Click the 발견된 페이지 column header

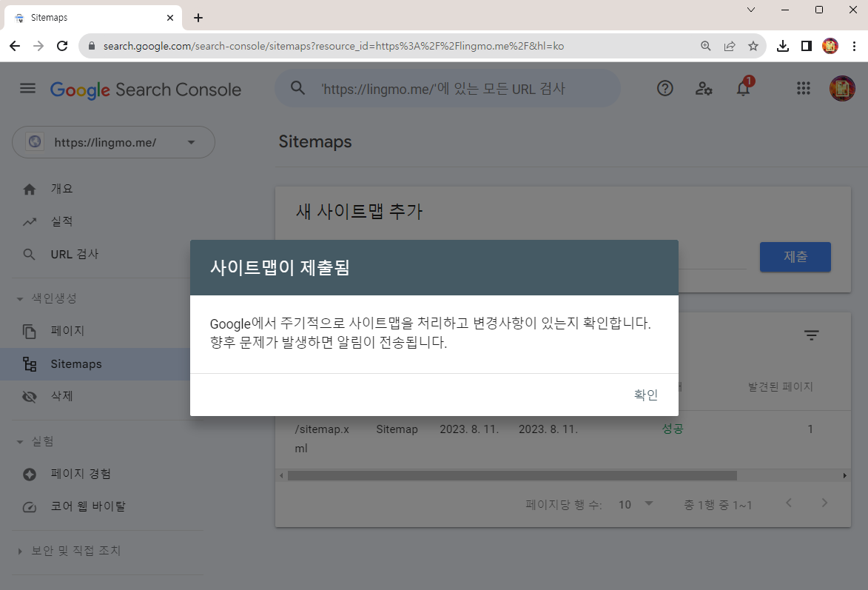coord(780,386)
